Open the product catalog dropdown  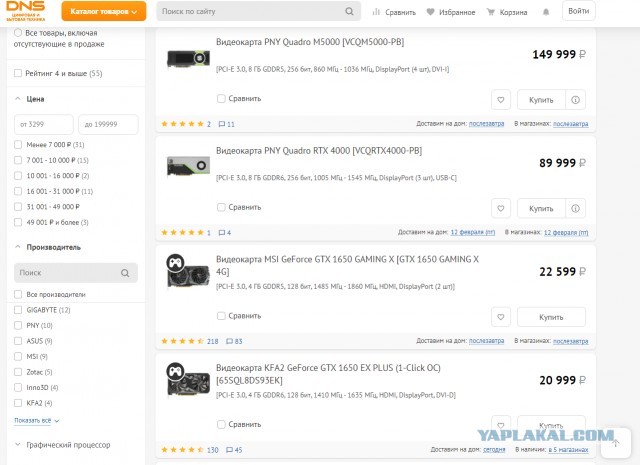coord(104,11)
